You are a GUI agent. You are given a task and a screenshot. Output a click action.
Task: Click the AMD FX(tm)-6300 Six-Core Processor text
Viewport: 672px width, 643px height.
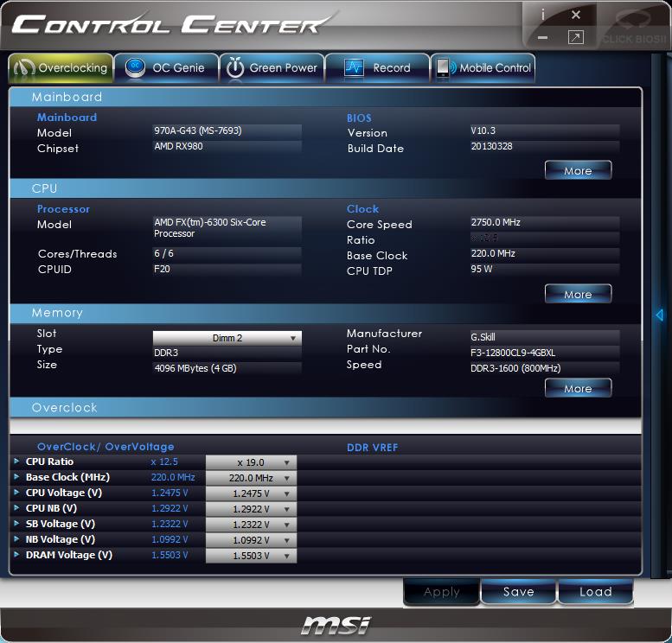tap(210, 228)
